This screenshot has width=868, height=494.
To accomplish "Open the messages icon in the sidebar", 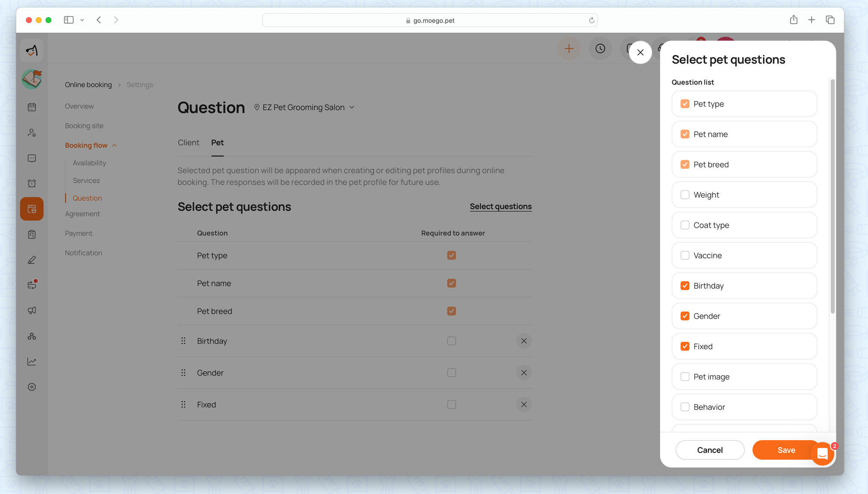I will tap(32, 158).
